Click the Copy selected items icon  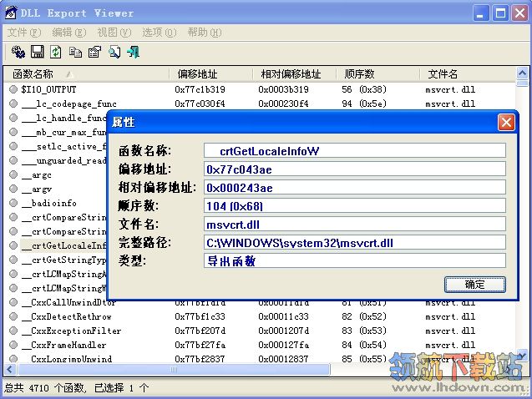75,52
